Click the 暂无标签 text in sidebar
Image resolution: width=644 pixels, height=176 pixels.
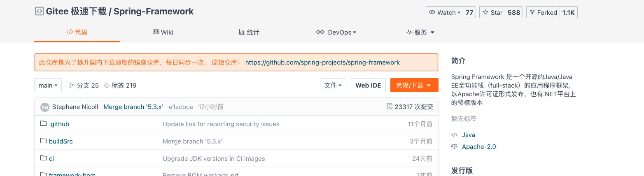464,118
